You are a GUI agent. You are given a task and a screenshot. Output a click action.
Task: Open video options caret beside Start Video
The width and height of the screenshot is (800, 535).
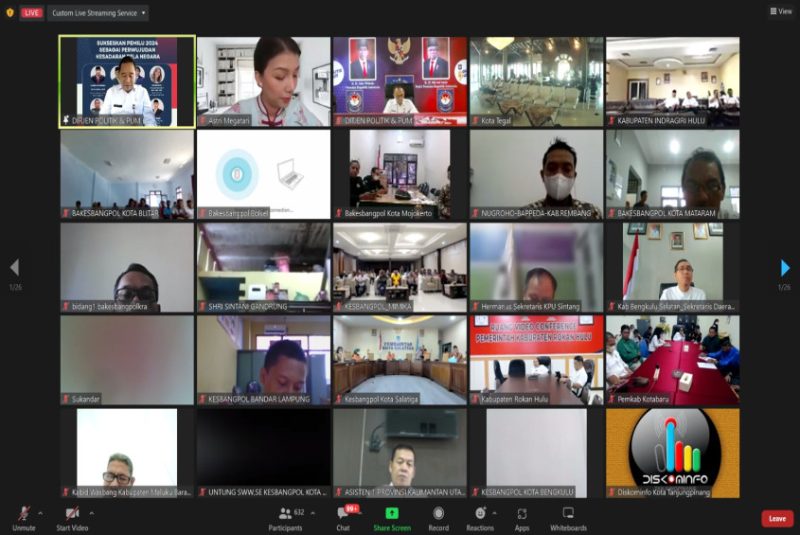[x=91, y=513]
